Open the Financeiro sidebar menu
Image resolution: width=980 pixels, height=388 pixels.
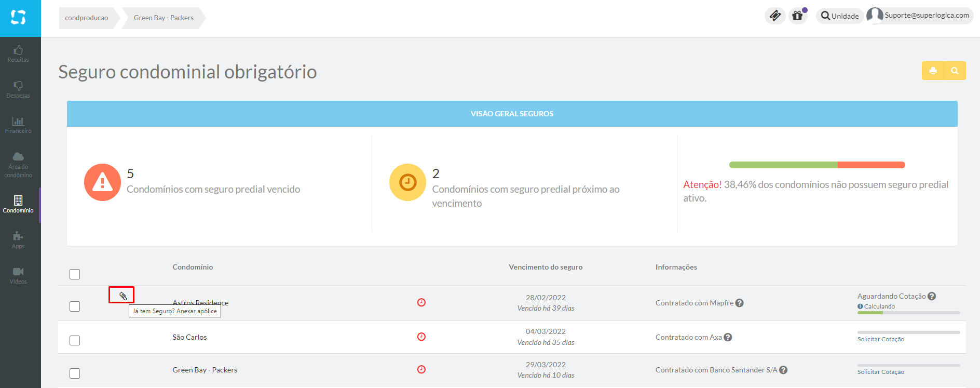[18, 125]
